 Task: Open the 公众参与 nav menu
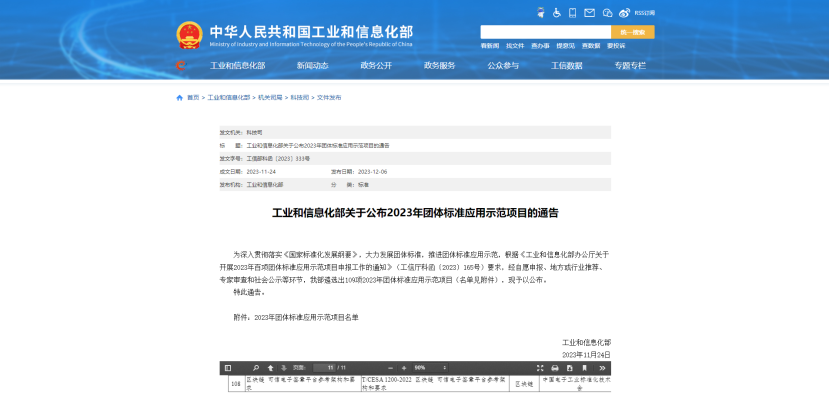point(503,66)
